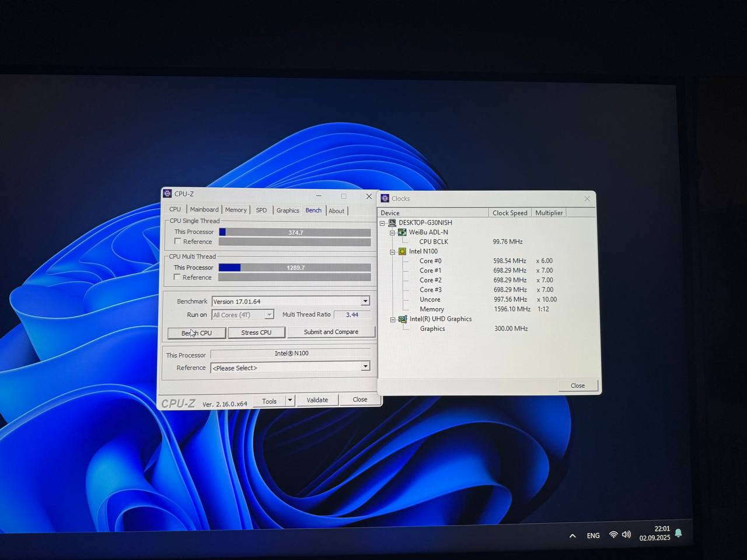Click the 99.76 MHz clock speed value
The height and width of the screenshot is (560, 747).
point(508,242)
